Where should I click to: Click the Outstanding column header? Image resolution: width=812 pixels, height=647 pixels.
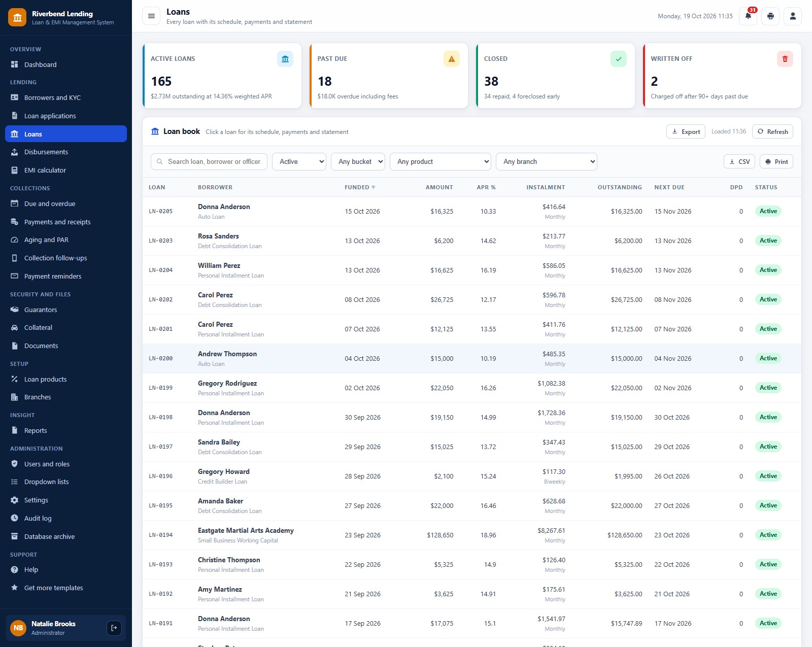pos(620,187)
